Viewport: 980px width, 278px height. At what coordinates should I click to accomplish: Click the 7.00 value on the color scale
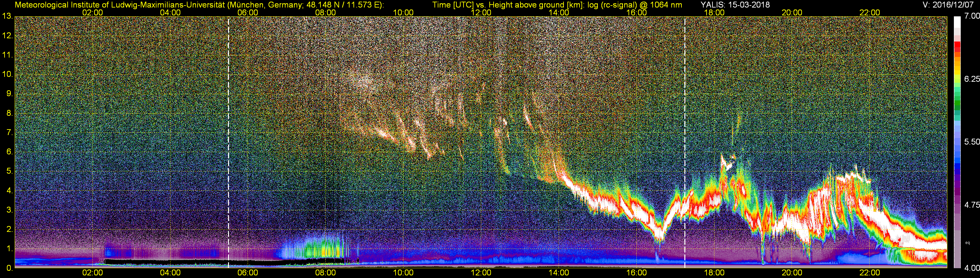pos(972,16)
